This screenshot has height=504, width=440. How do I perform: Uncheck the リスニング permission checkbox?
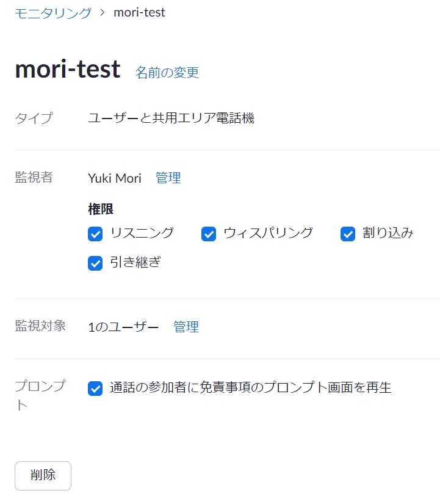tap(95, 233)
